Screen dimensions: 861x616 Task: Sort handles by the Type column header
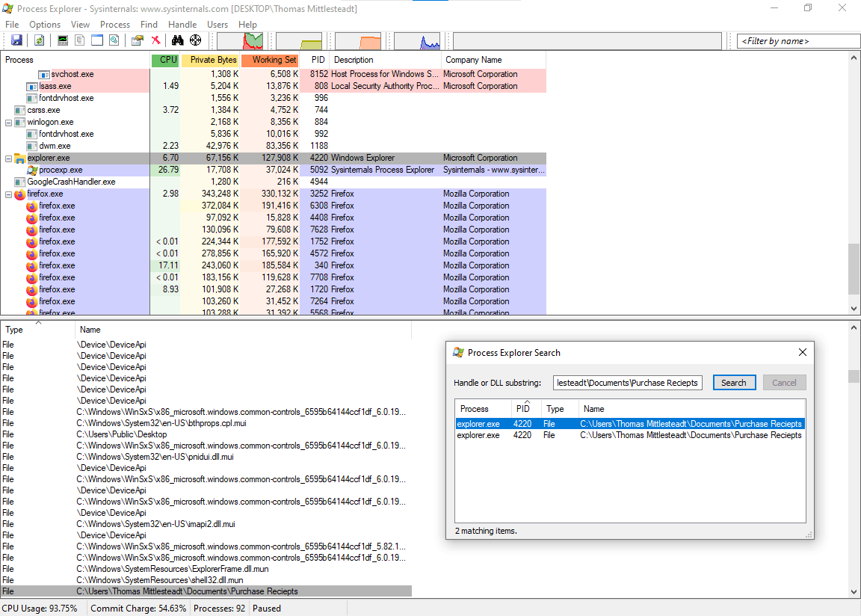pos(37,330)
